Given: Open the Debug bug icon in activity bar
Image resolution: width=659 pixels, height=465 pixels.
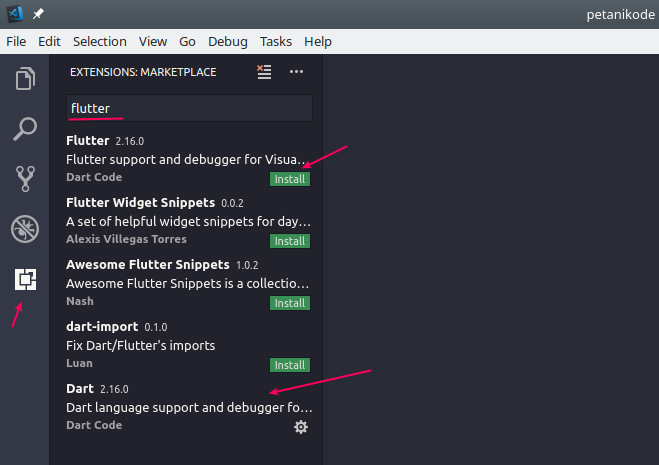Looking at the screenshot, I should [25, 229].
